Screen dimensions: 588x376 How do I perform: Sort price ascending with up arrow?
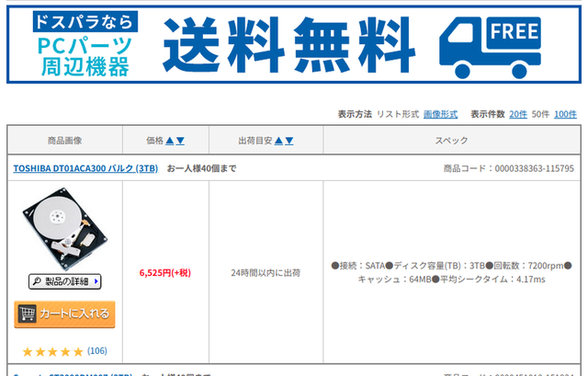coord(170,141)
